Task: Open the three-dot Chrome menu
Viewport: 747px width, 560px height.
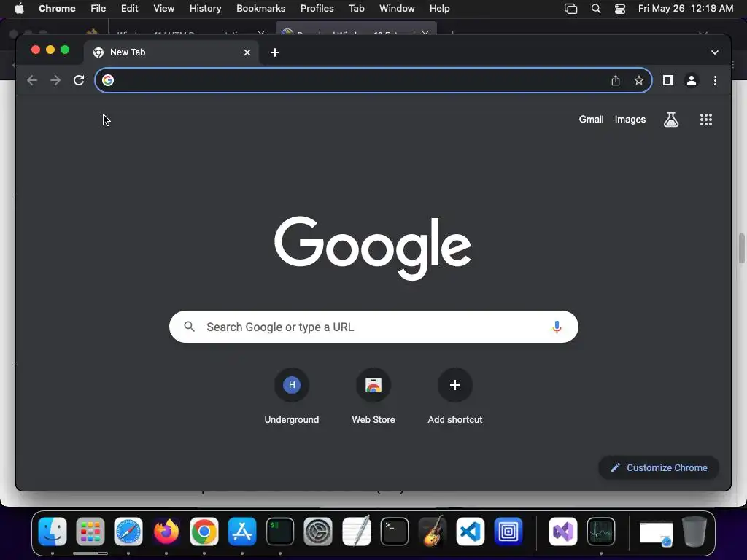Action: 715,80
